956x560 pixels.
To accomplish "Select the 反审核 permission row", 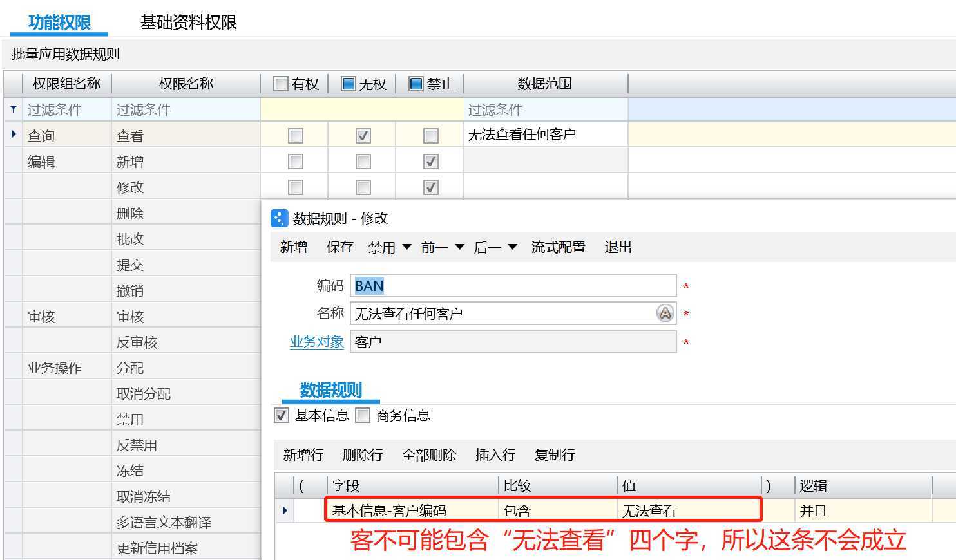I will tap(186, 342).
